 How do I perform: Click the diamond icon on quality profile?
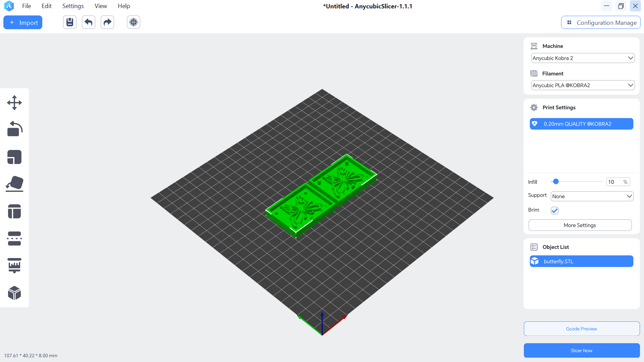click(x=535, y=124)
